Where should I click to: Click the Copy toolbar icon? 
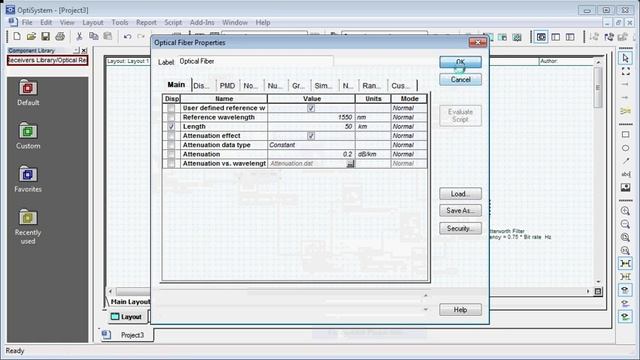coord(93,36)
